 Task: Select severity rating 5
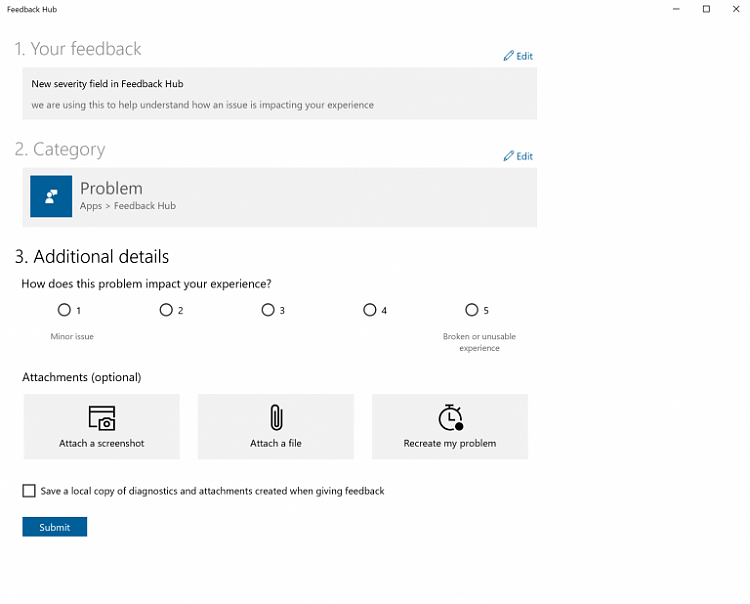pos(472,310)
